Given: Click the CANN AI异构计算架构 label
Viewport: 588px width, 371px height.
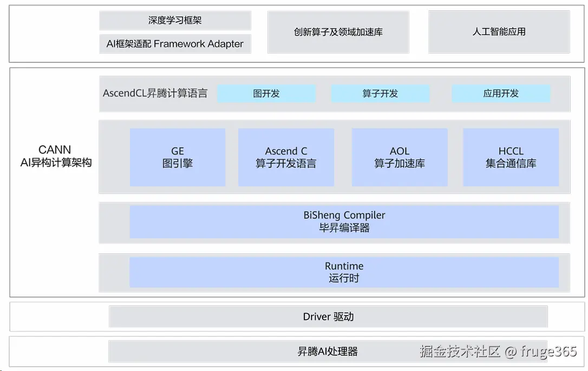Looking at the screenshot, I should [56, 156].
